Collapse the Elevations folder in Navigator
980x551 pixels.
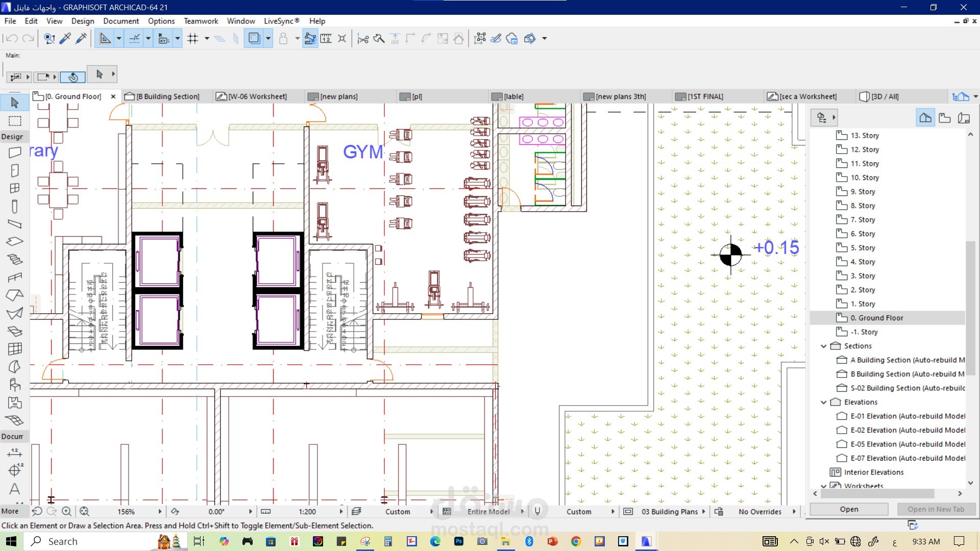click(x=823, y=402)
